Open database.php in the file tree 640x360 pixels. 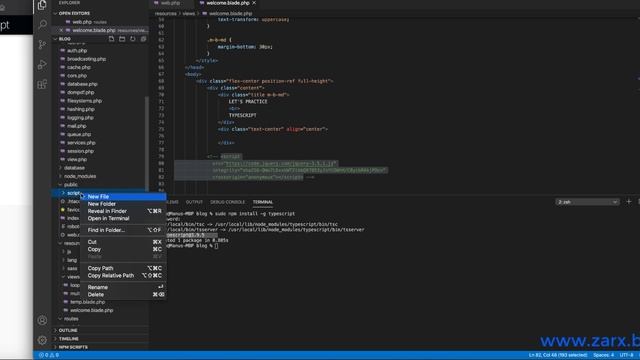pos(82,84)
